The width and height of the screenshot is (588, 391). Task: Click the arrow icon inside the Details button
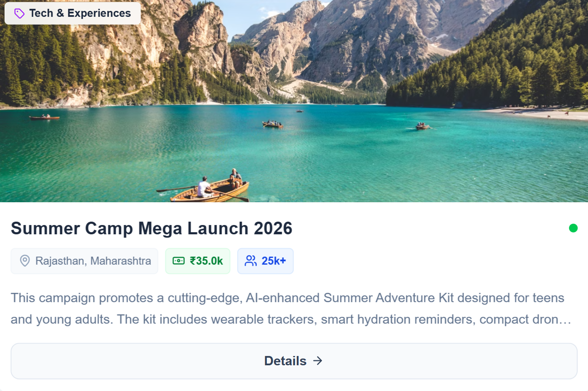tap(318, 361)
